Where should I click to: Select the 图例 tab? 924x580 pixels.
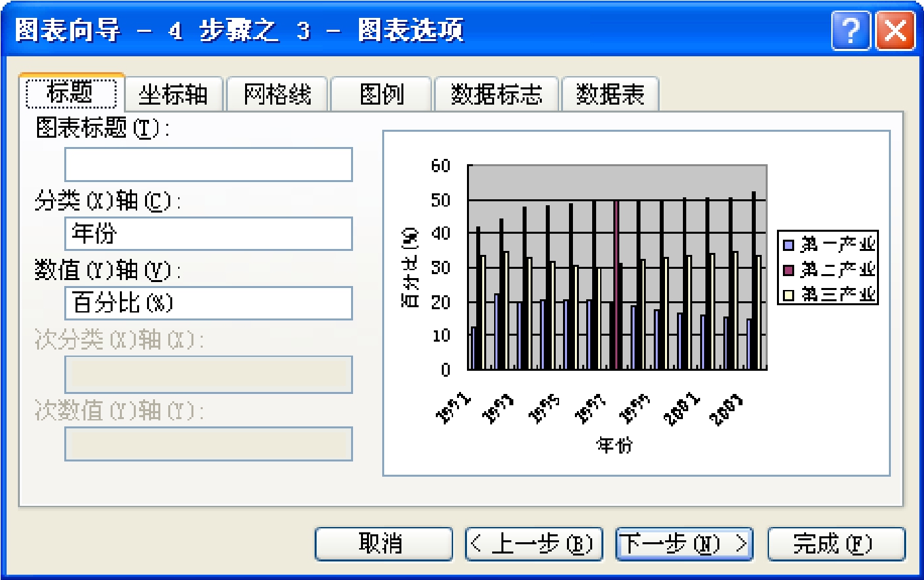pos(382,94)
